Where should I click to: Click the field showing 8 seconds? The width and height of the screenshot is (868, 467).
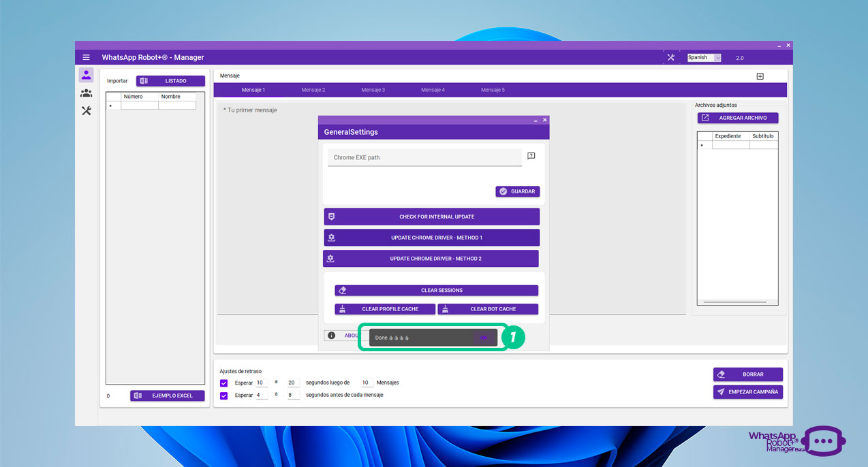[x=294, y=395]
